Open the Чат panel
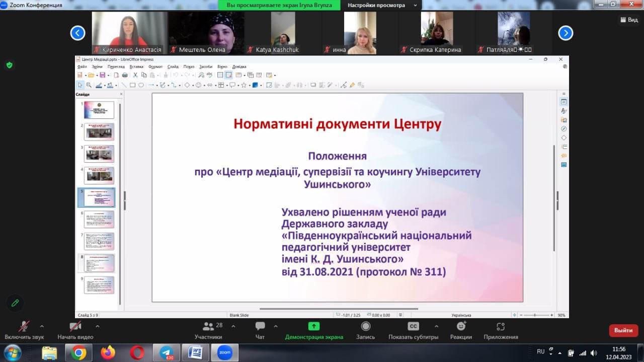The height and width of the screenshot is (362, 644). (x=260, y=331)
